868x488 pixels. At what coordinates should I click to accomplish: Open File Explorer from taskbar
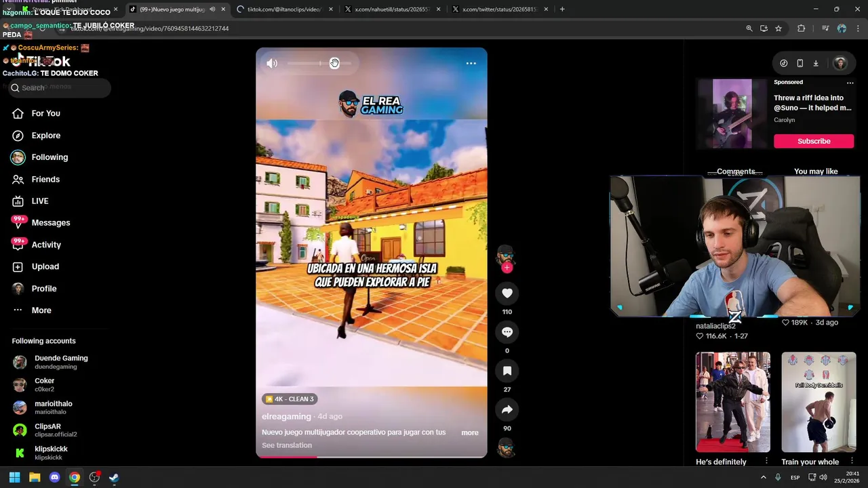[x=35, y=477]
